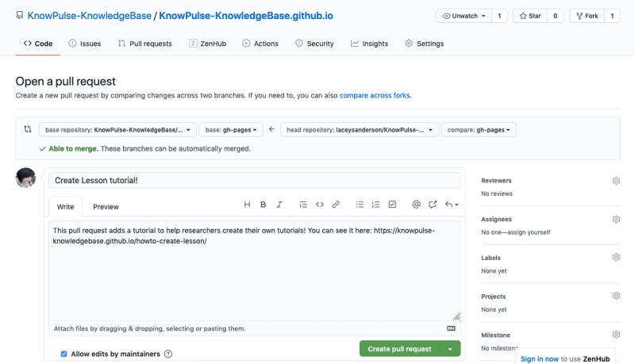The image size is (635, 364).
Task: Open Reviewers gear settings
Action: 616,181
